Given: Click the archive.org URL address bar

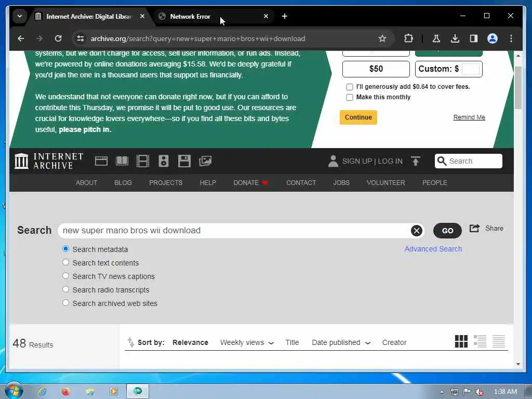Looking at the screenshot, I should pos(198,38).
